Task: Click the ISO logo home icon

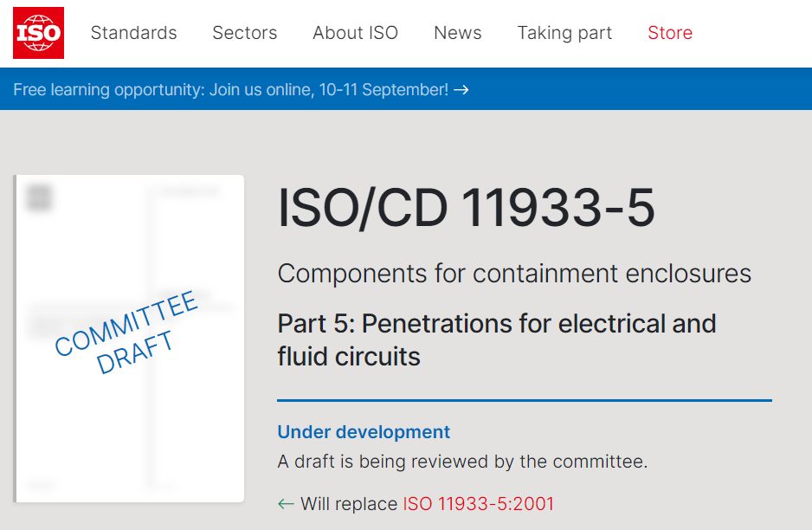Action: (x=38, y=33)
